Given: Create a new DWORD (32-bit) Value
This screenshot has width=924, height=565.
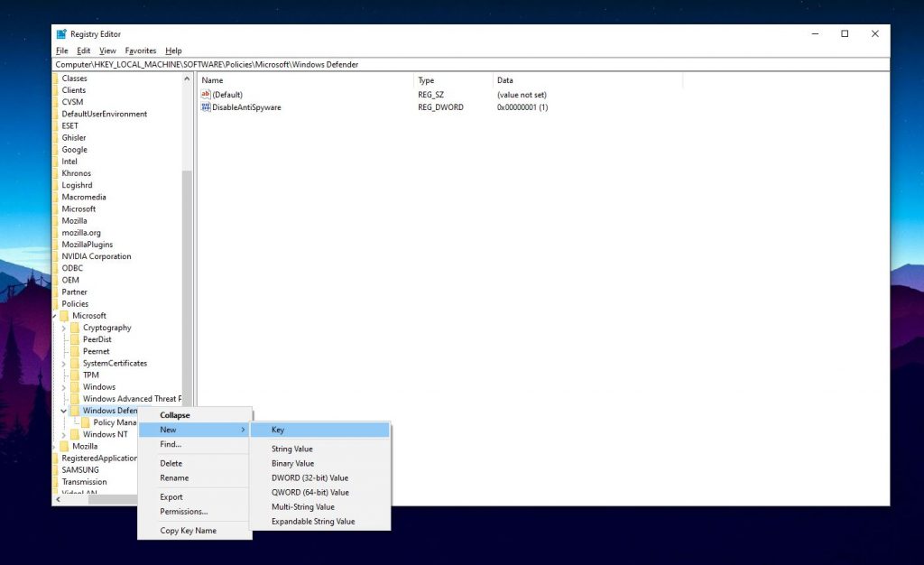Looking at the screenshot, I should point(320,477).
